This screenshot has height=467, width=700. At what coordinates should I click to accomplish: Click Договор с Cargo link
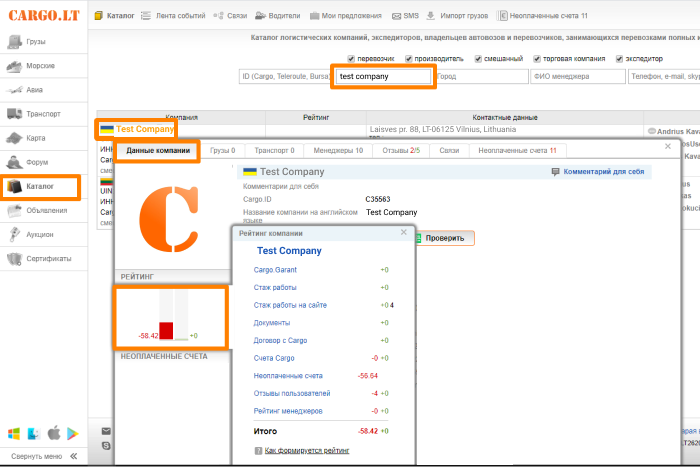click(x=280, y=340)
